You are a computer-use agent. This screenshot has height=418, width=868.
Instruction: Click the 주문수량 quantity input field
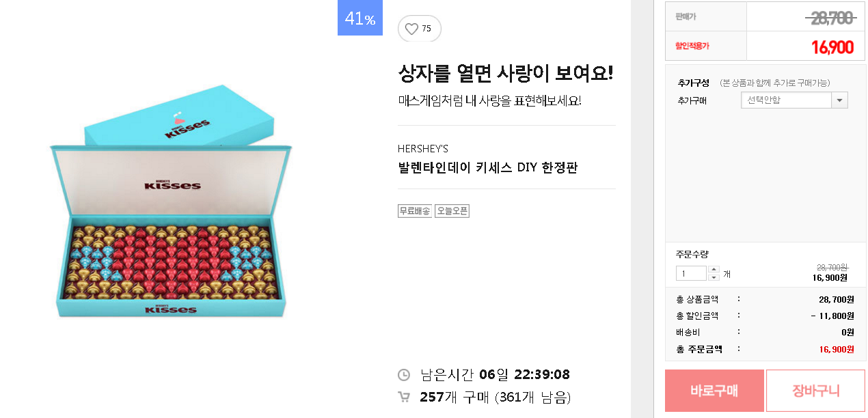(x=691, y=273)
